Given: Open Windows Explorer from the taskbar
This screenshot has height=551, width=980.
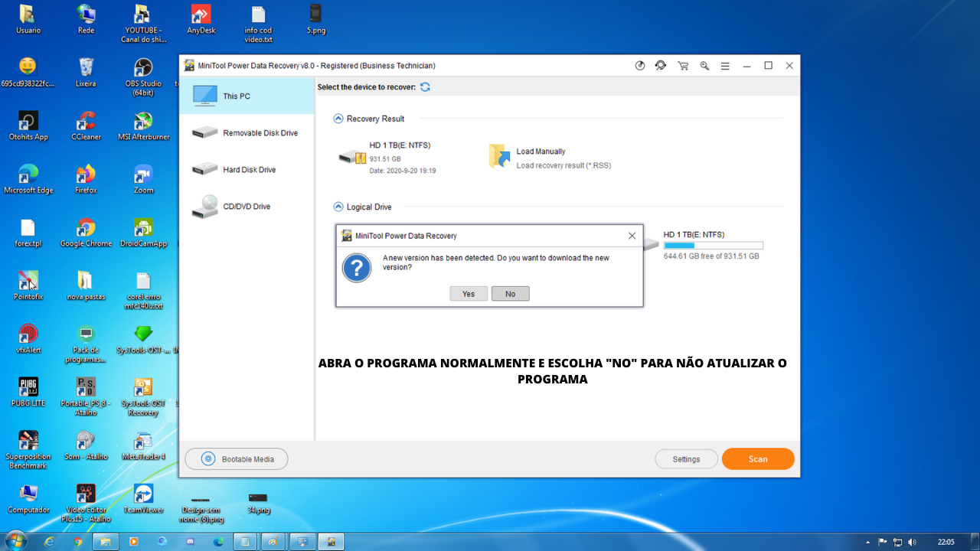Looking at the screenshot, I should click(x=106, y=541).
